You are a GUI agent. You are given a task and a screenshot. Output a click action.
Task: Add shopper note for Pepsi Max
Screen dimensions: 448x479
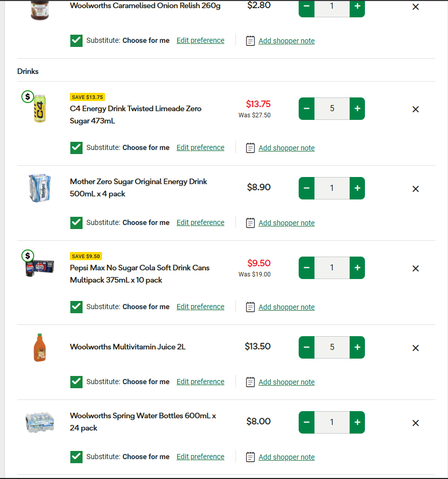pos(286,307)
